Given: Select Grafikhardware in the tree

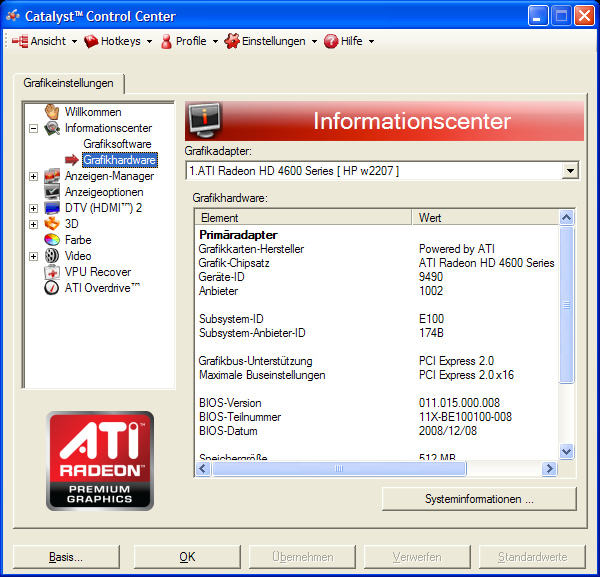Looking at the screenshot, I should tap(119, 160).
